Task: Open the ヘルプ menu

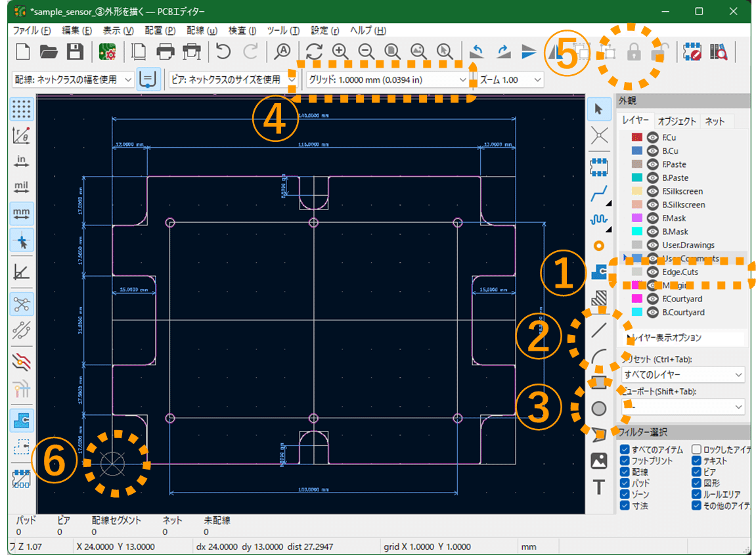Action: click(x=368, y=30)
